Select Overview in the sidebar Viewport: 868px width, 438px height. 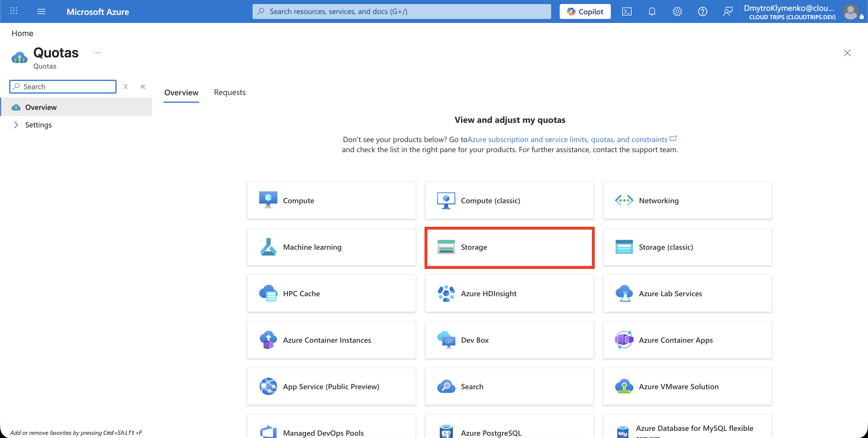pos(76,107)
